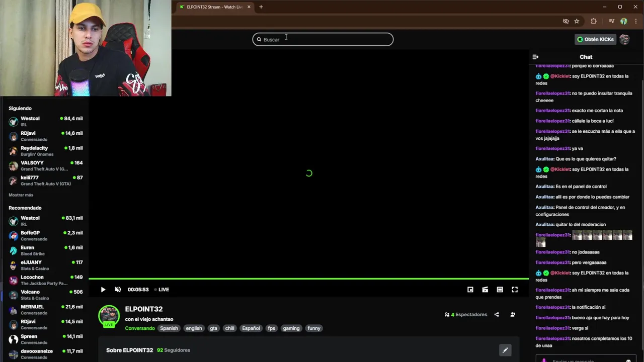Click the play button in the player
This screenshot has width=644, height=362.
pyautogui.click(x=103, y=290)
